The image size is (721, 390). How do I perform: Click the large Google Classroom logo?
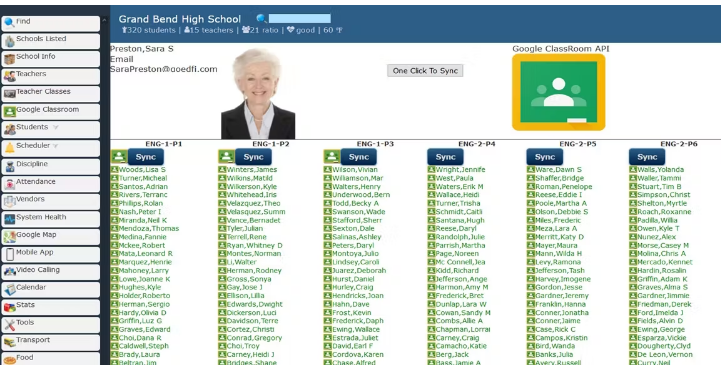pyautogui.click(x=558, y=92)
